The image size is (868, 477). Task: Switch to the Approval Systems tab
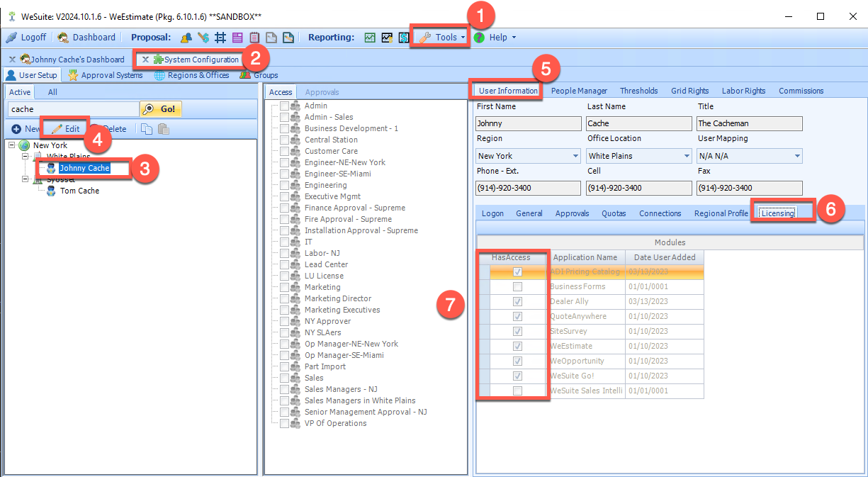click(x=105, y=75)
